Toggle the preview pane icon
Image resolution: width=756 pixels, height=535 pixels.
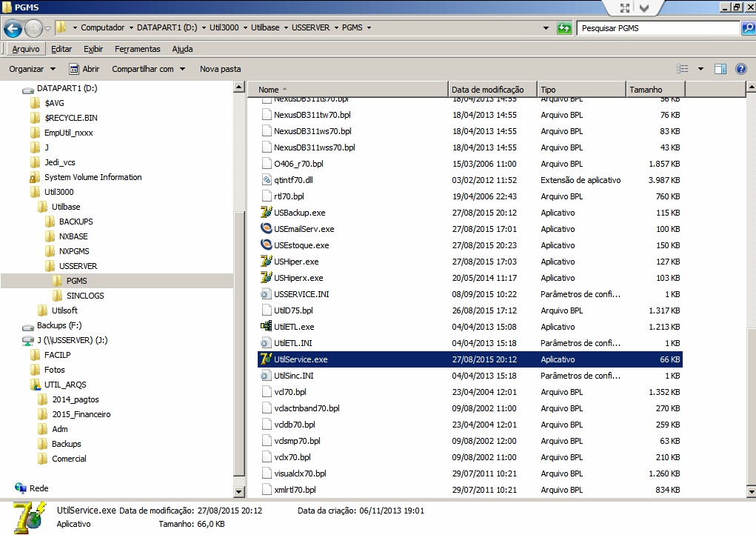coord(720,69)
